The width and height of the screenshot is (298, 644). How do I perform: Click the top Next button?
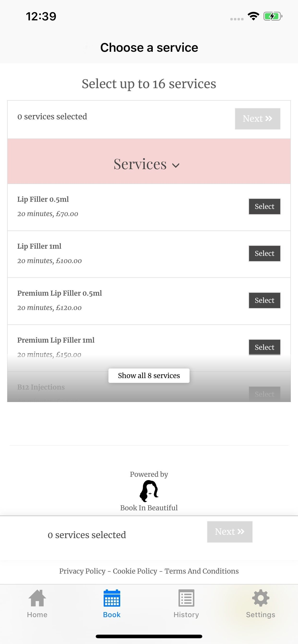[257, 119]
